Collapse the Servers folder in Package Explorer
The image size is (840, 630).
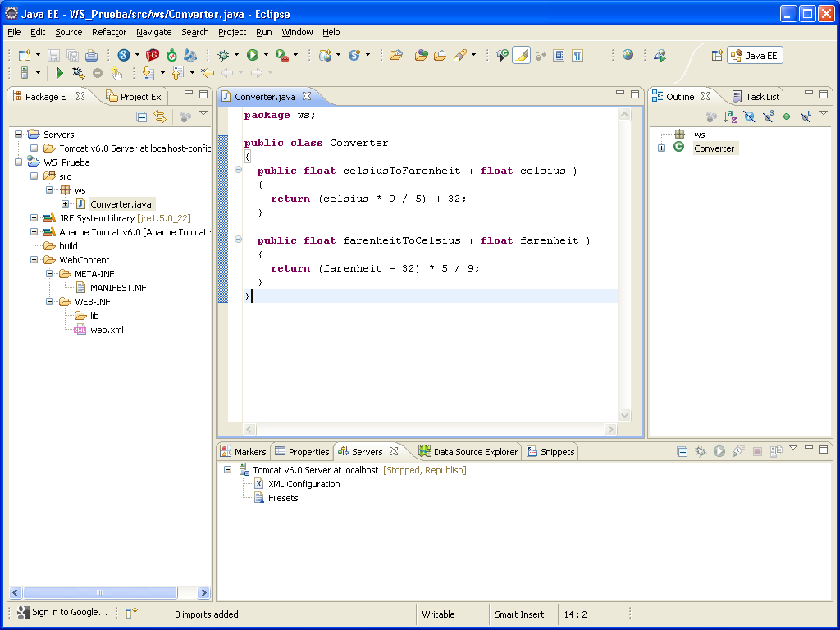coord(19,134)
